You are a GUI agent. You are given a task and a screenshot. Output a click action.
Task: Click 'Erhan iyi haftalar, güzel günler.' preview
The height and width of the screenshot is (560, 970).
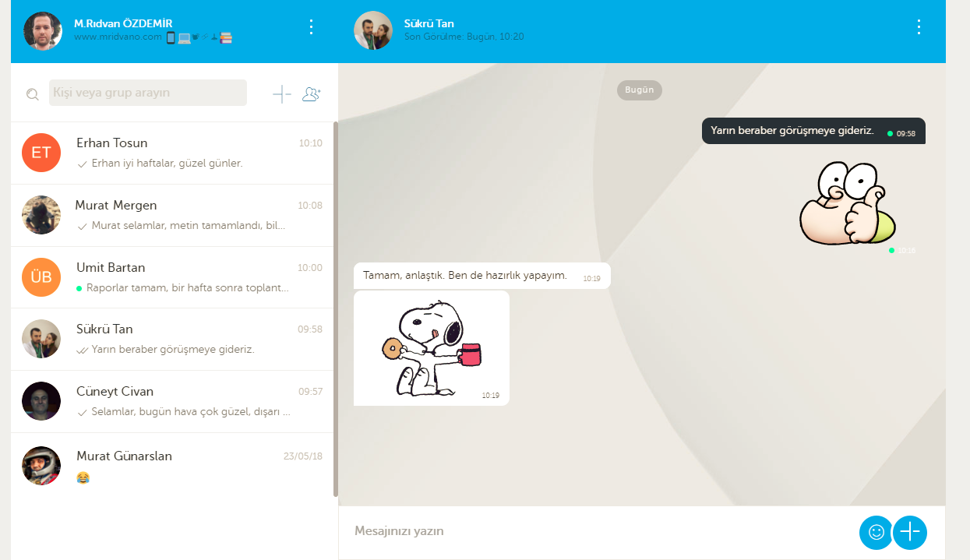167,164
